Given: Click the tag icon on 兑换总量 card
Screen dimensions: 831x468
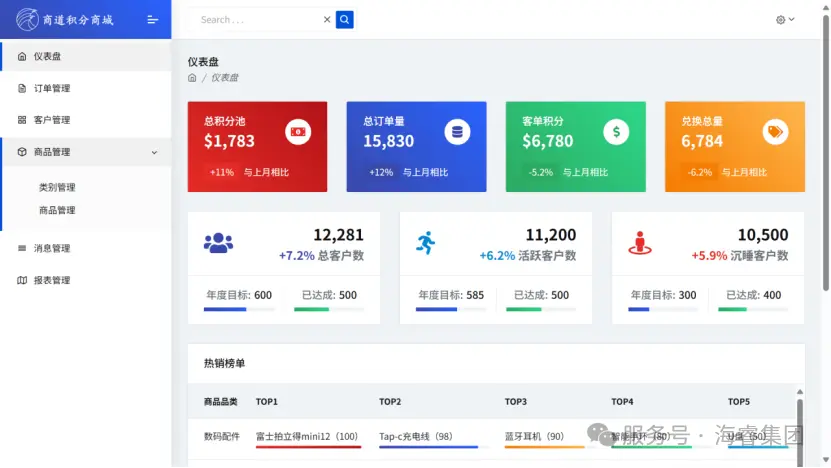Looking at the screenshot, I should (775, 132).
